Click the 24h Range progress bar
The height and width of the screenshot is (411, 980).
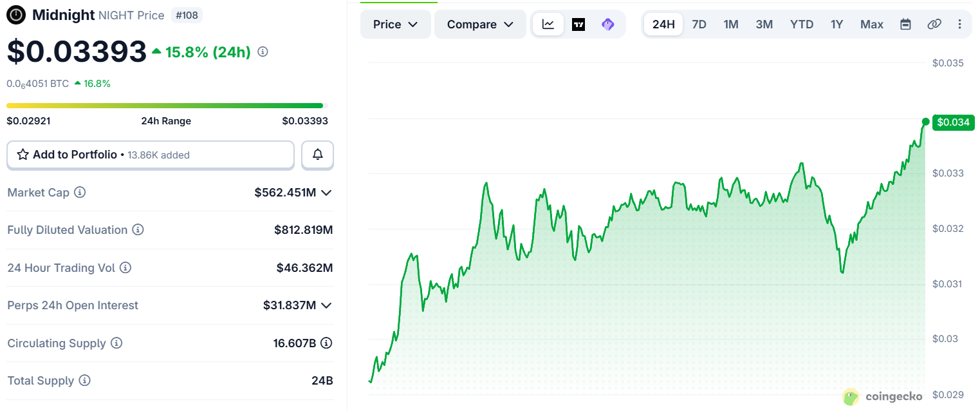tap(167, 106)
